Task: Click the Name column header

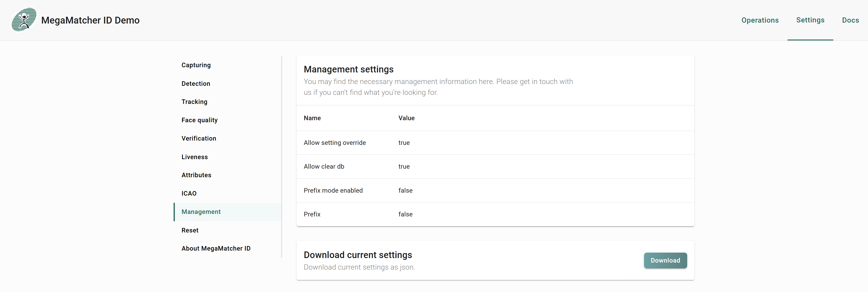Action: (312, 118)
